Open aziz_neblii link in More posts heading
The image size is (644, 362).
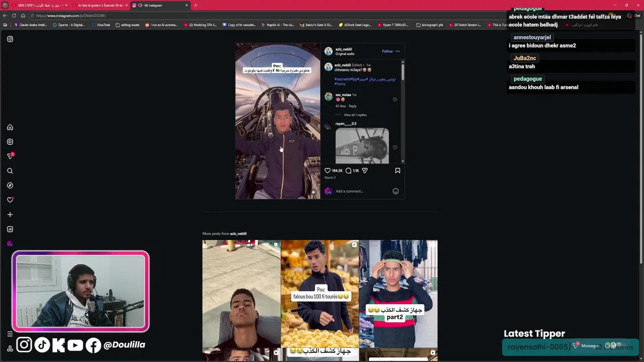coord(238,234)
